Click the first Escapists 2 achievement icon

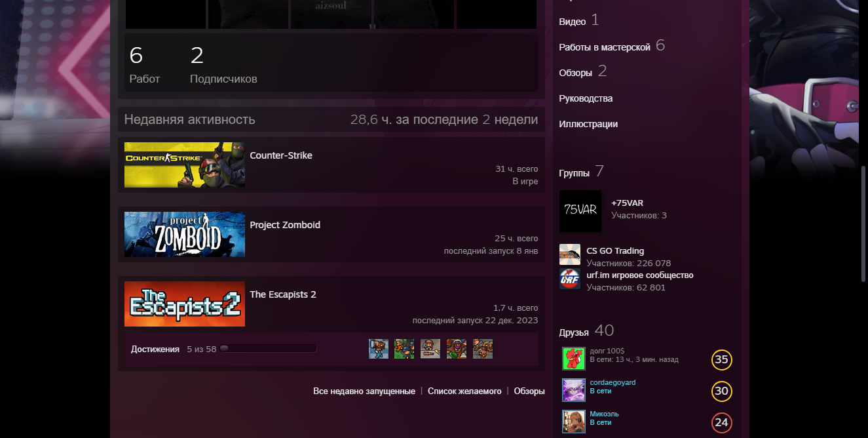pyautogui.click(x=379, y=349)
